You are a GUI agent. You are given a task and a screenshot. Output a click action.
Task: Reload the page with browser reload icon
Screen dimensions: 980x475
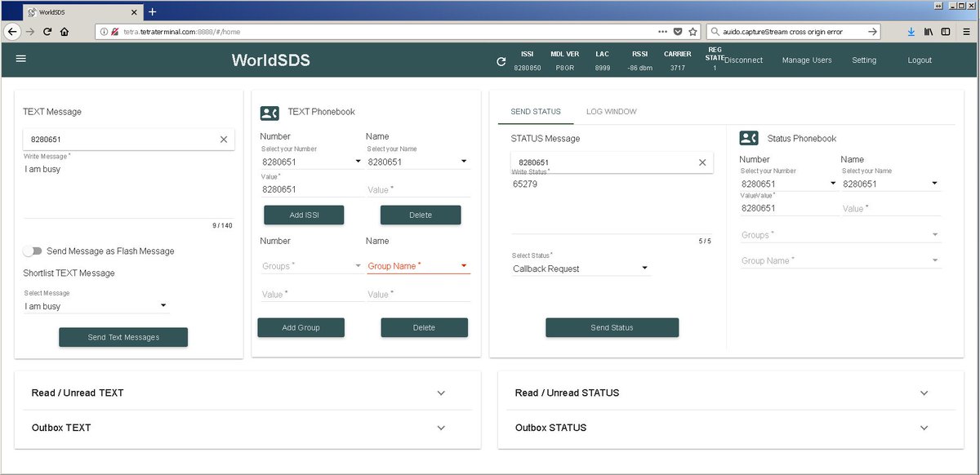tap(47, 31)
